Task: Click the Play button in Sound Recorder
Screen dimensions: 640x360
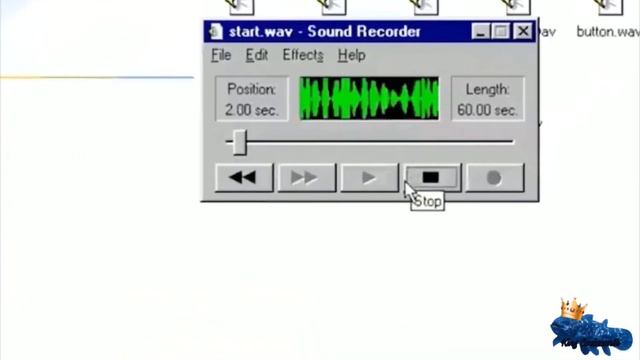Action: (369, 178)
